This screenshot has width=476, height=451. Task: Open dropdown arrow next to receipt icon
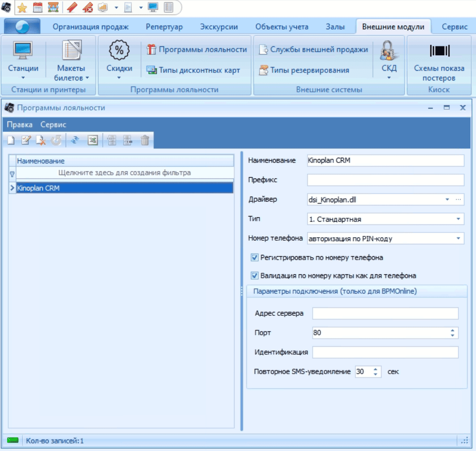141,8
